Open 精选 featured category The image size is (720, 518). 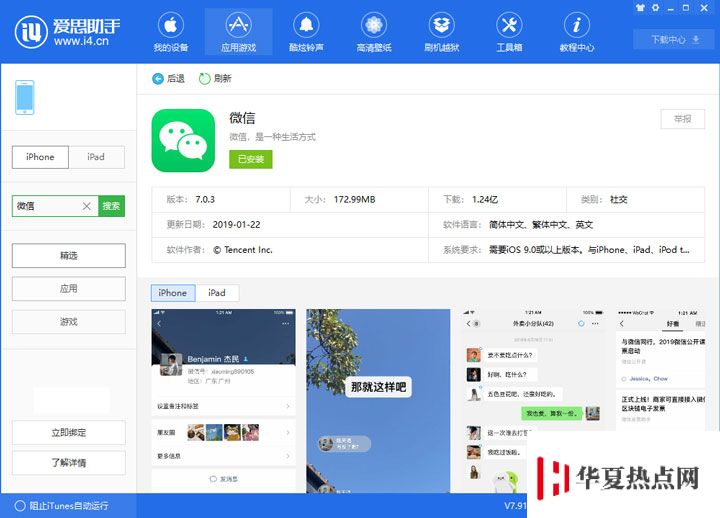[x=68, y=255]
